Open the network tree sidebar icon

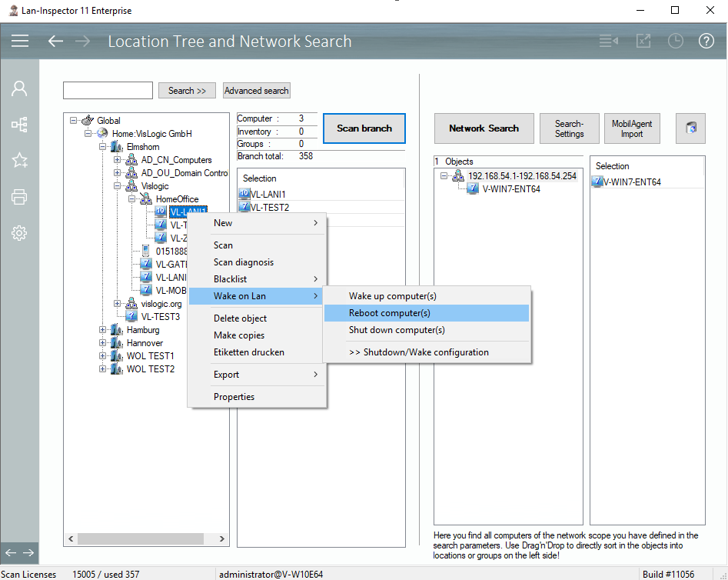point(20,124)
